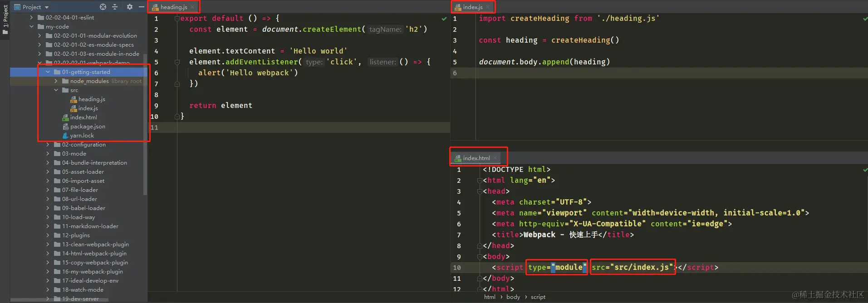Viewport: 868px width, 303px height.
Task: Select yarn.lock file icon in tree
Action: [x=65, y=136]
